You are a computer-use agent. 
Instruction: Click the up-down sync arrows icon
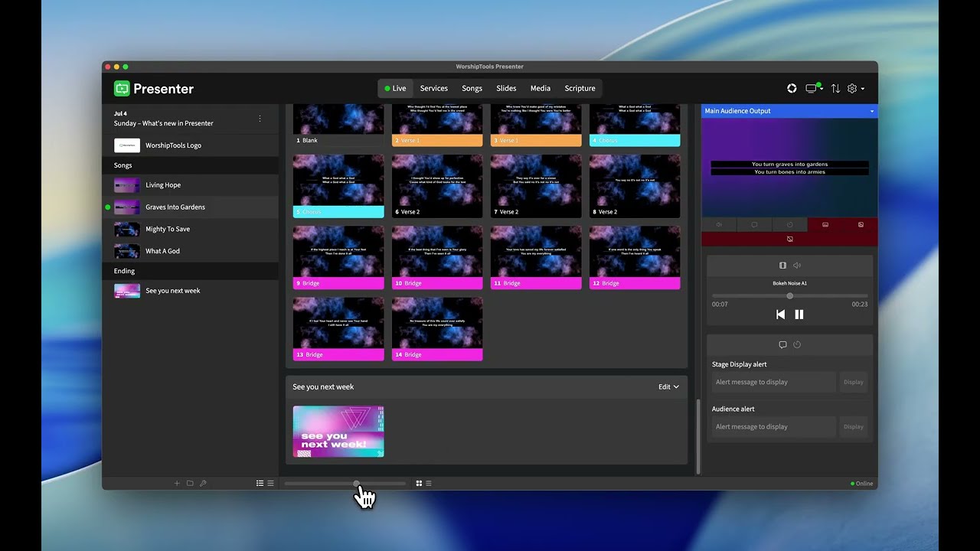[x=835, y=89]
